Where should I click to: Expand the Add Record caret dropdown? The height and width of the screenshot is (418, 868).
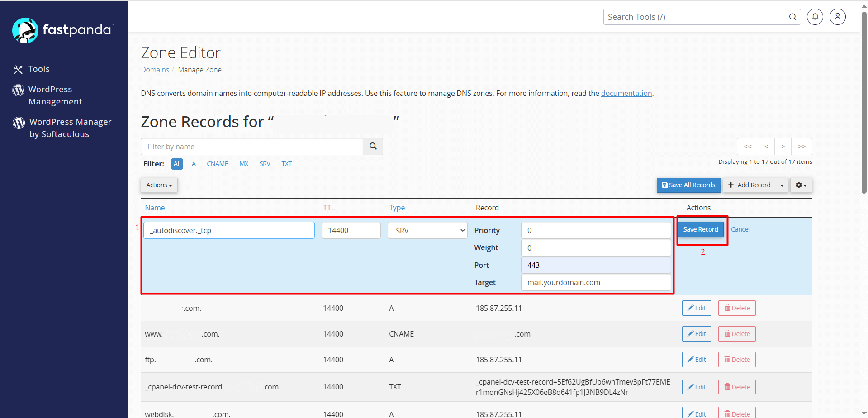point(782,185)
